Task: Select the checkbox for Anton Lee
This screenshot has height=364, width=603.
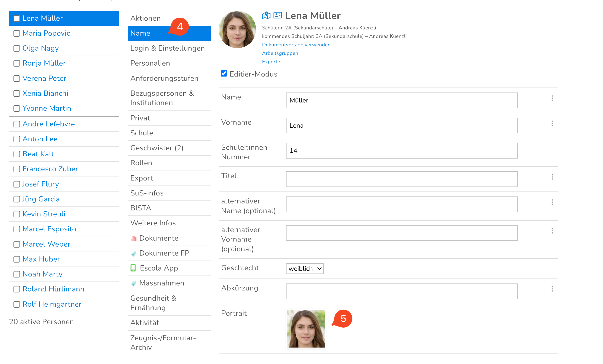Action: coord(17,139)
